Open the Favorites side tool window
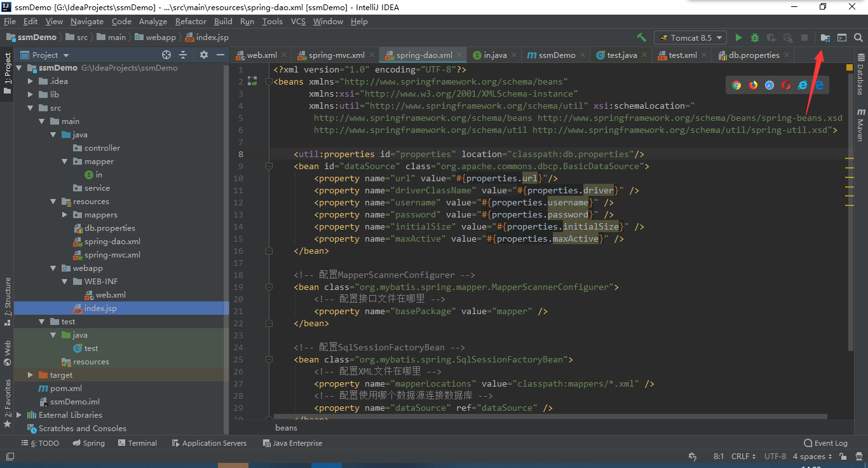The width and height of the screenshot is (868, 468). (x=7, y=403)
